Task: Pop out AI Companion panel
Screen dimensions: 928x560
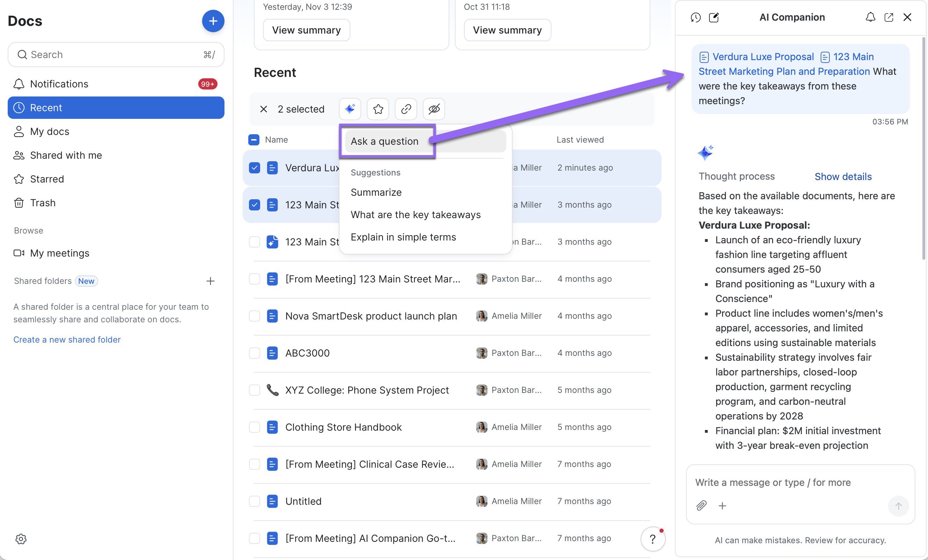Action: 889,17
